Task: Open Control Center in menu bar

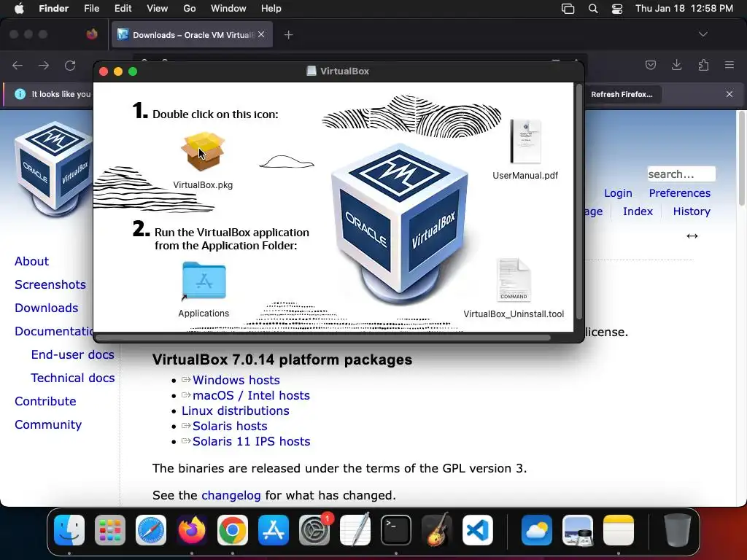Action: click(x=617, y=9)
